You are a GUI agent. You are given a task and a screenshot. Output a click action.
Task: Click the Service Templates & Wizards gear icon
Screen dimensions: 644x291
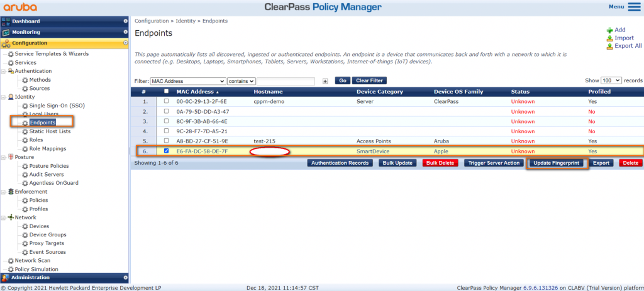coord(11,54)
